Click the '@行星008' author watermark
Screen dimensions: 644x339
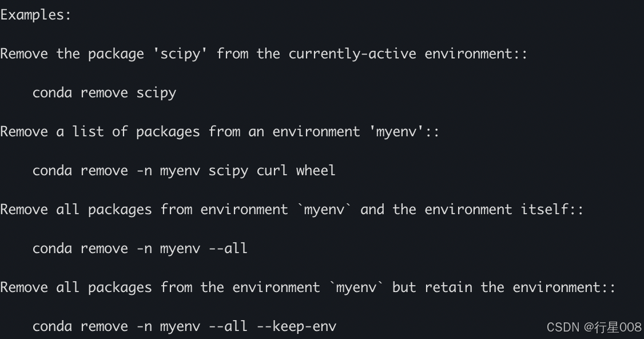[613, 328]
